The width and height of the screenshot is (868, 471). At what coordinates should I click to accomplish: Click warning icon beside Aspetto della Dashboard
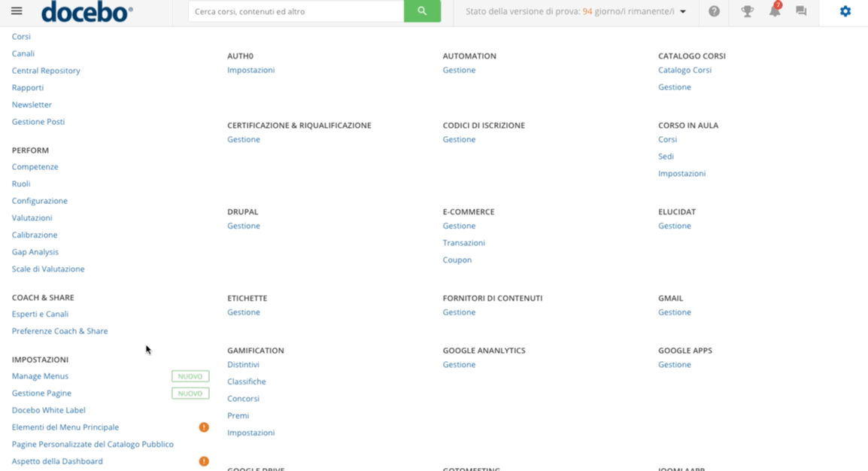(205, 461)
